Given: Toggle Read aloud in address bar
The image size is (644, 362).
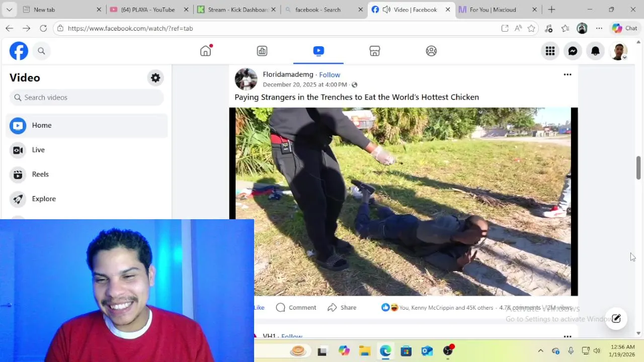Looking at the screenshot, I should tap(518, 28).
